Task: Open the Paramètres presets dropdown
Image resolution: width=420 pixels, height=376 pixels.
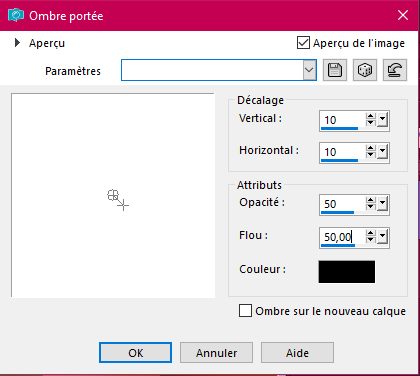Action: [x=309, y=70]
